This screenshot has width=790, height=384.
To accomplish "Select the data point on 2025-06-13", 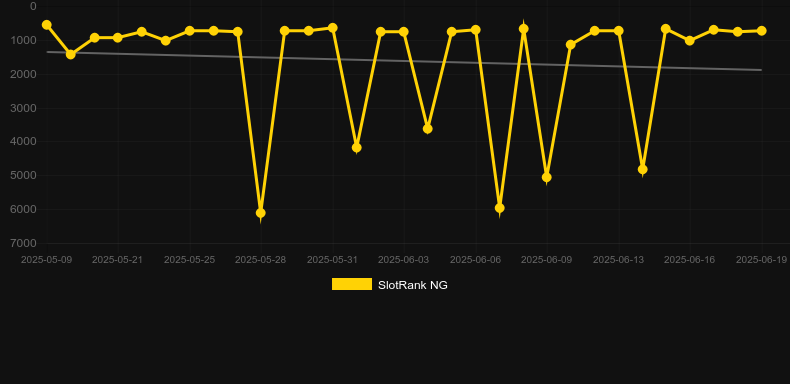I will pyautogui.click(x=619, y=31).
